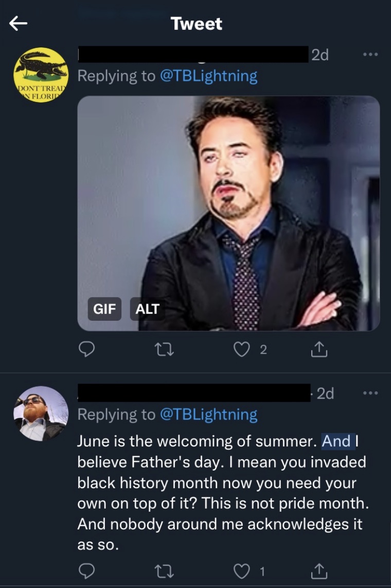The height and width of the screenshot is (588, 391).
Task: Share the GIF tweet
Action: 319,350
